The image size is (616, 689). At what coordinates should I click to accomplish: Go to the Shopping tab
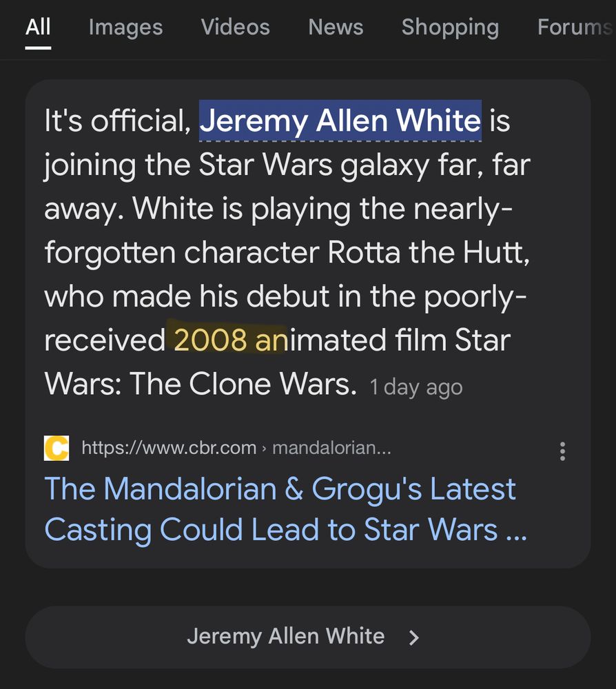point(451,28)
